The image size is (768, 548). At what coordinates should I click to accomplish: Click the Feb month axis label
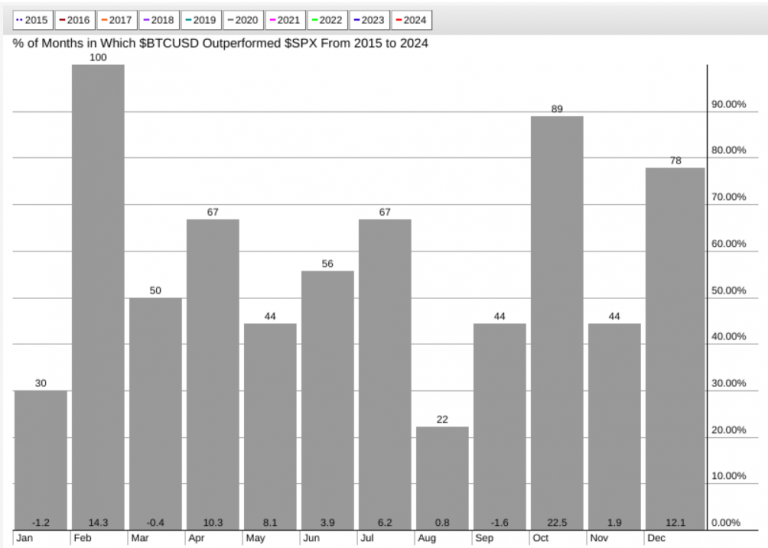[82, 538]
